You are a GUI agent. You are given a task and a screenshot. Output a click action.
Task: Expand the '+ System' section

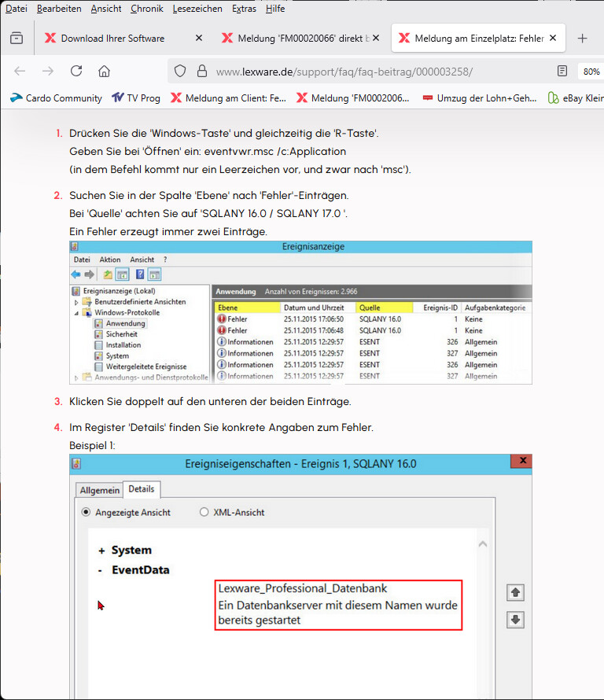(101, 551)
